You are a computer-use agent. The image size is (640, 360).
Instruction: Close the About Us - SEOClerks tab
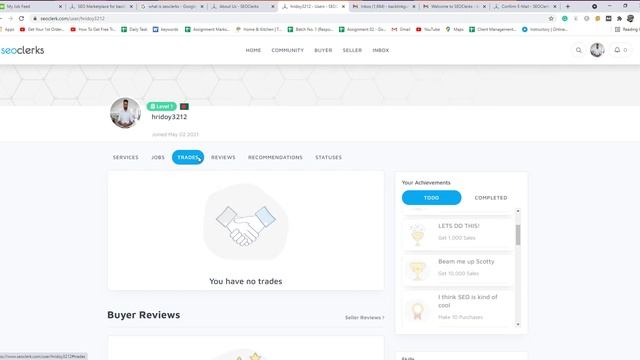pyautogui.click(x=273, y=7)
